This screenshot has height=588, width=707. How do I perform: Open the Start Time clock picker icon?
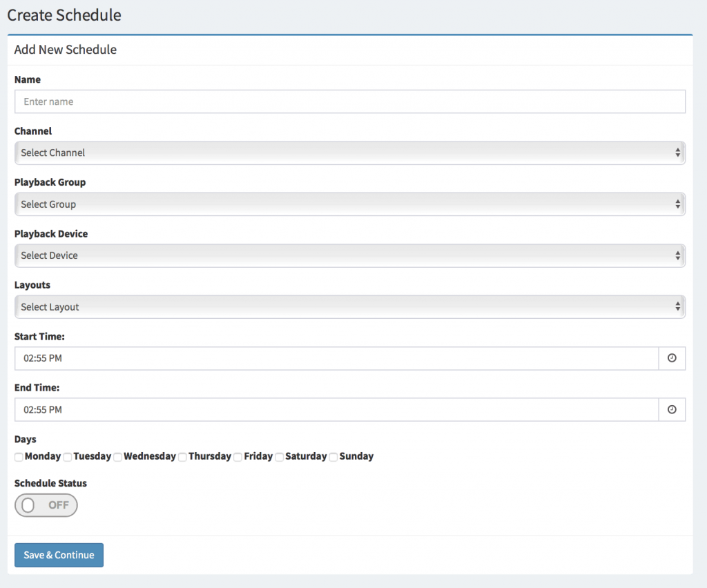click(x=672, y=358)
